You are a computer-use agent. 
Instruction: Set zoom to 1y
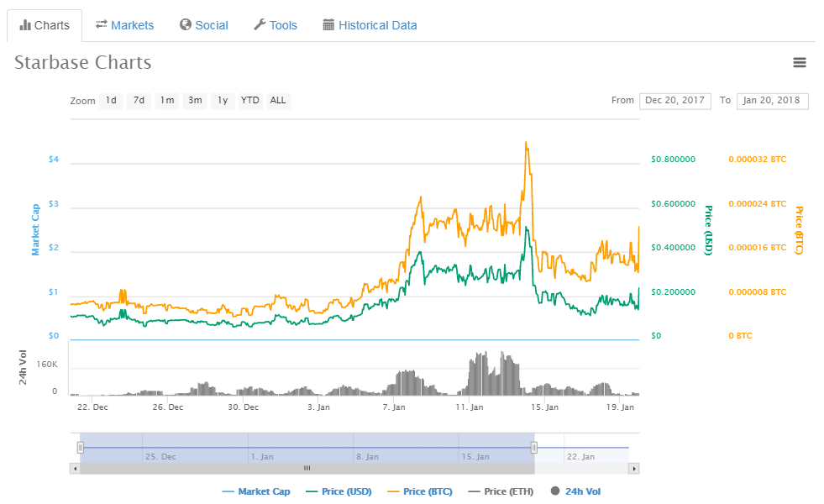click(x=223, y=100)
